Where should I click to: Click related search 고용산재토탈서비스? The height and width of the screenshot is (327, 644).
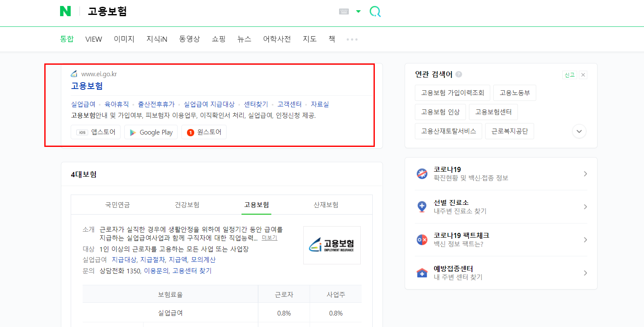tap(448, 131)
